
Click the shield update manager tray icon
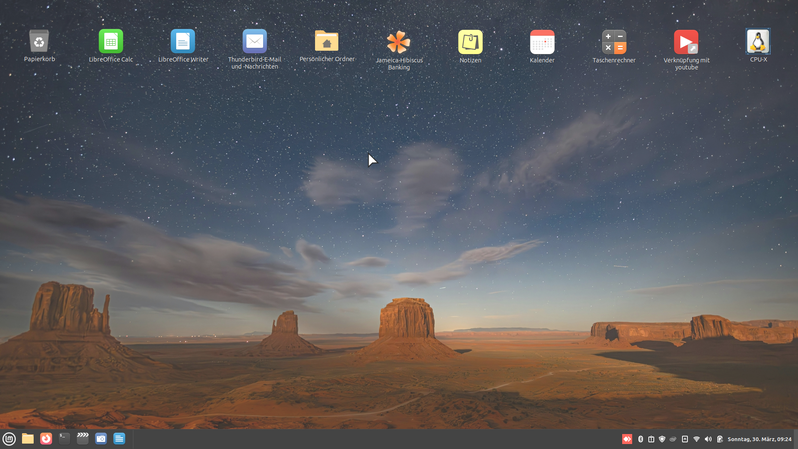[x=662, y=439]
